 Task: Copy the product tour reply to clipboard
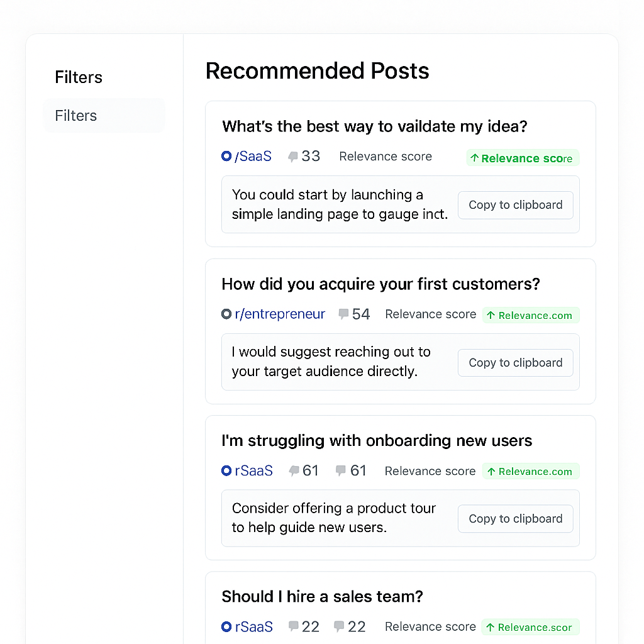[x=515, y=518]
